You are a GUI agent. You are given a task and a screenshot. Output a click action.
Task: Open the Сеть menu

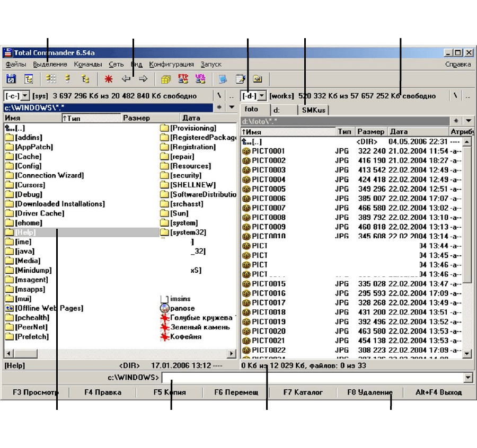[x=116, y=65]
